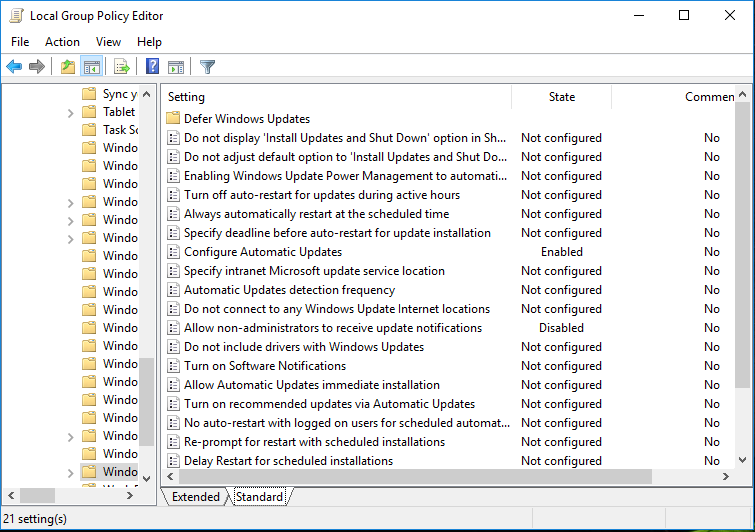Click the Up One Level folder icon
Image resolution: width=755 pixels, height=532 pixels.
click(x=67, y=67)
